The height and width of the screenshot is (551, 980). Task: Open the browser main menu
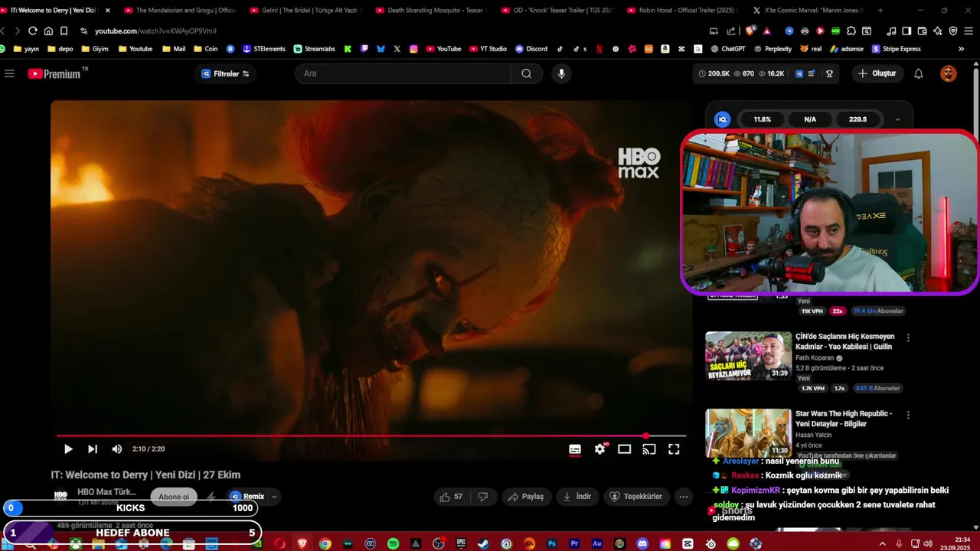(969, 31)
